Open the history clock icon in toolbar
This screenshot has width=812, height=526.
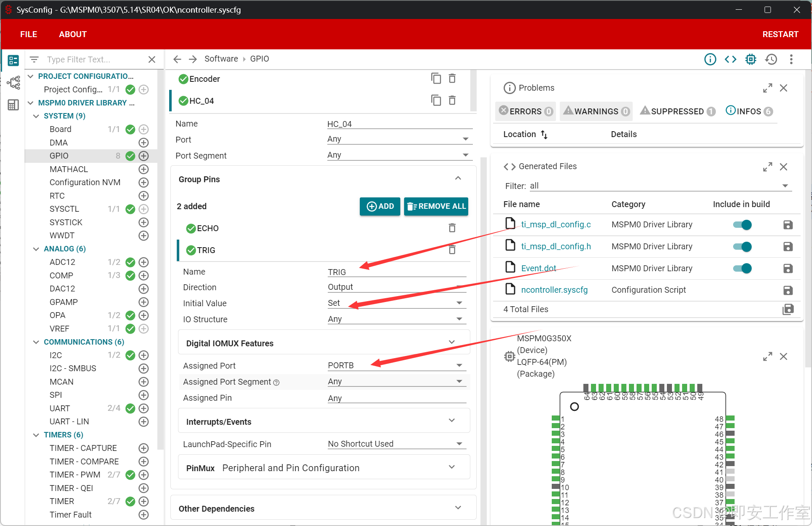771,59
